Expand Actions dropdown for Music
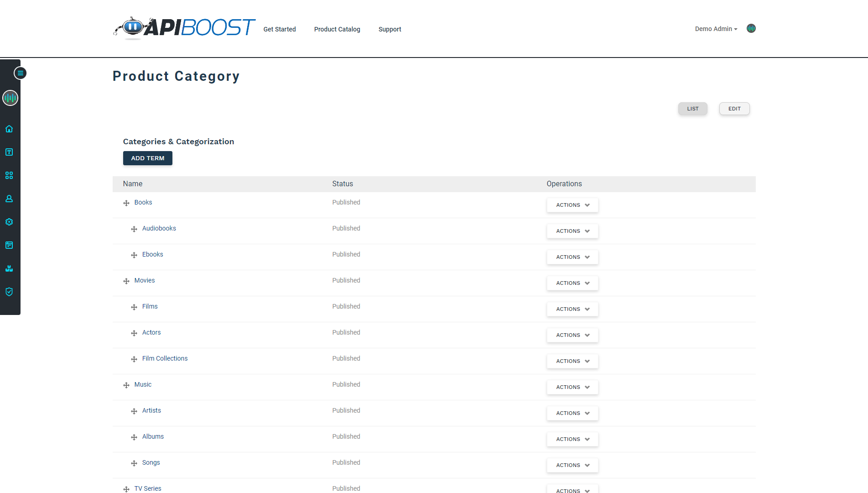Image resolution: width=868 pixels, height=493 pixels. click(x=572, y=387)
